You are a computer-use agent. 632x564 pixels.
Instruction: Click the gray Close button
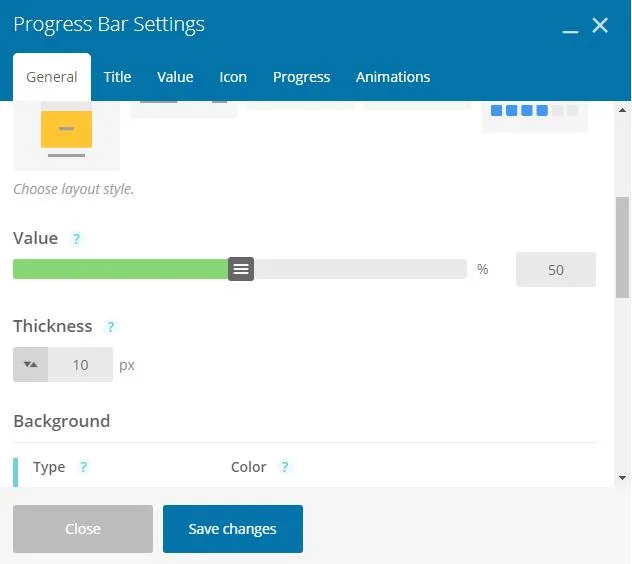(83, 529)
